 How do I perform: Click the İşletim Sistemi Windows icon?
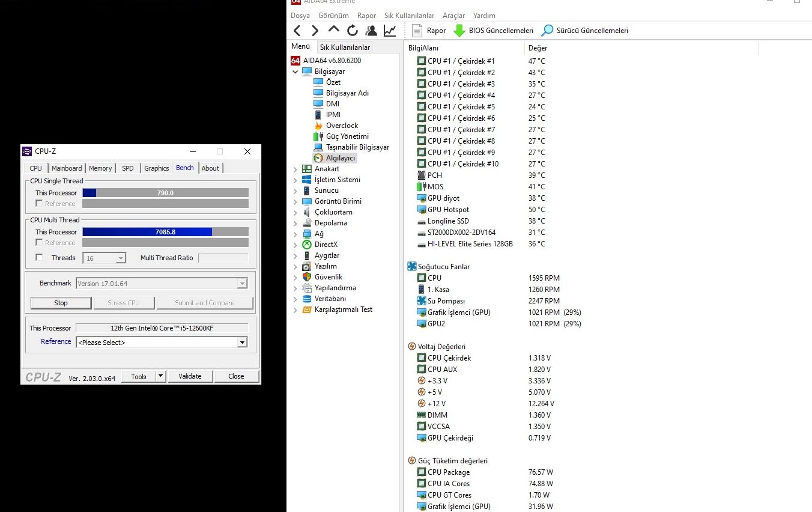click(307, 180)
